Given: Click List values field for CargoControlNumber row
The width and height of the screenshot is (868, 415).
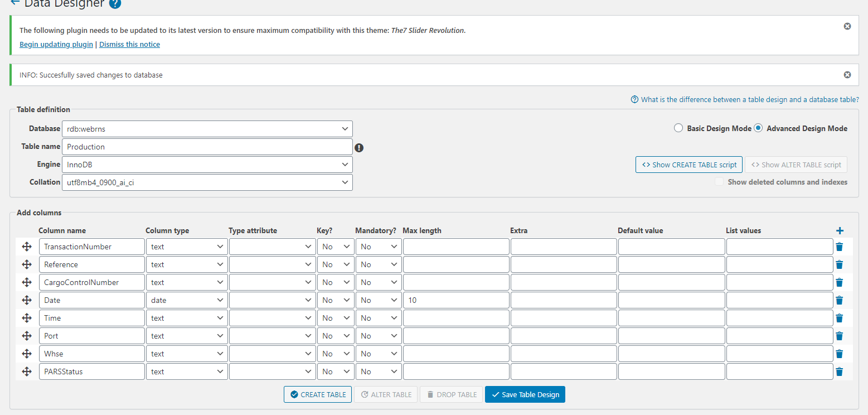Looking at the screenshot, I should 780,282.
